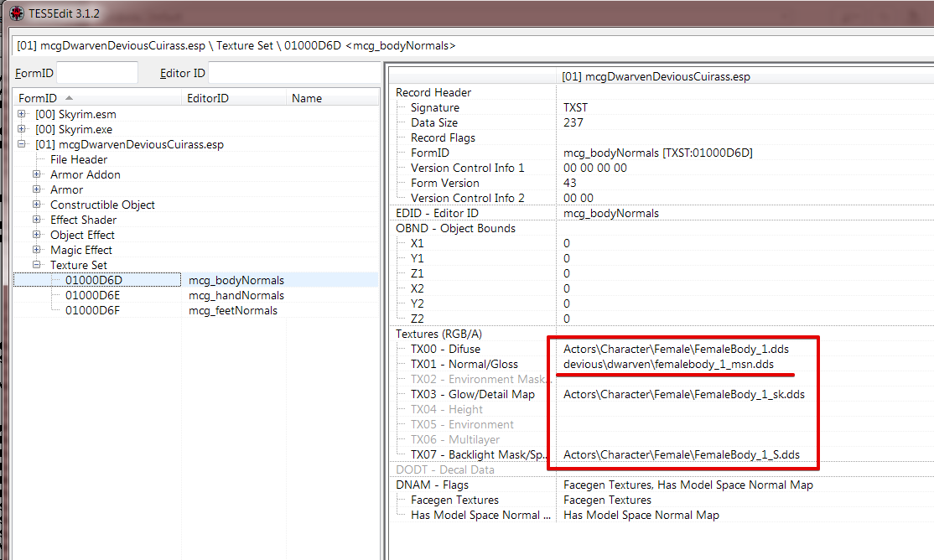Select the Constructible Object tree item label
Screen dimensions: 934x560
102,205
